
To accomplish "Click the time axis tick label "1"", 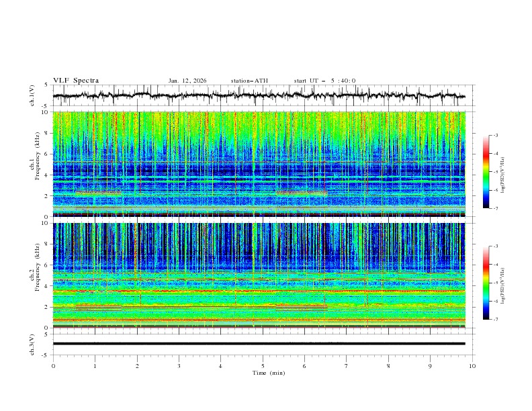I will 95,366.
